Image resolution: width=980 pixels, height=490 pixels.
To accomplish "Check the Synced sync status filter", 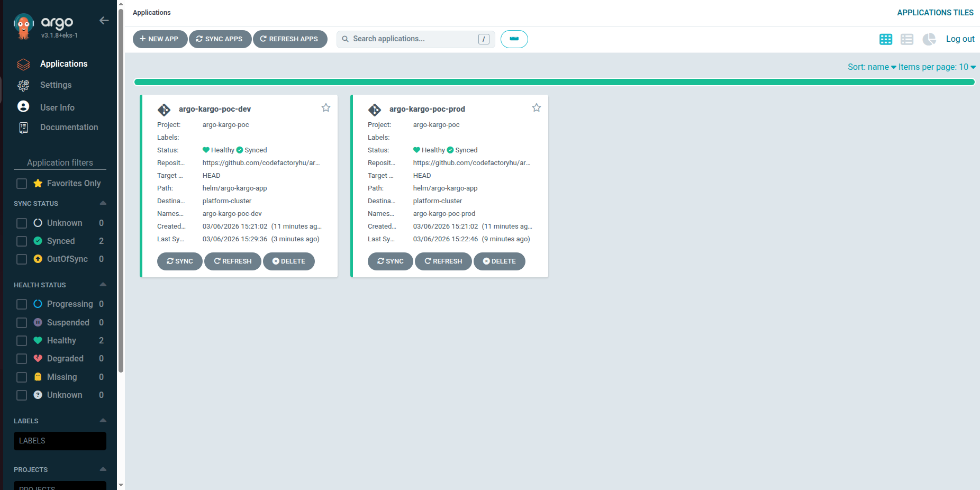I will click(x=21, y=241).
